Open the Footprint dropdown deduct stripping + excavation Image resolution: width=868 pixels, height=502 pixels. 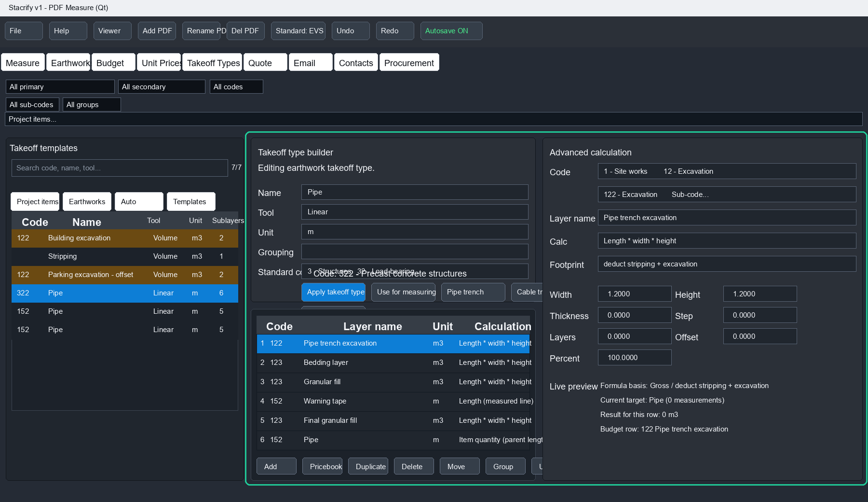click(x=727, y=264)
